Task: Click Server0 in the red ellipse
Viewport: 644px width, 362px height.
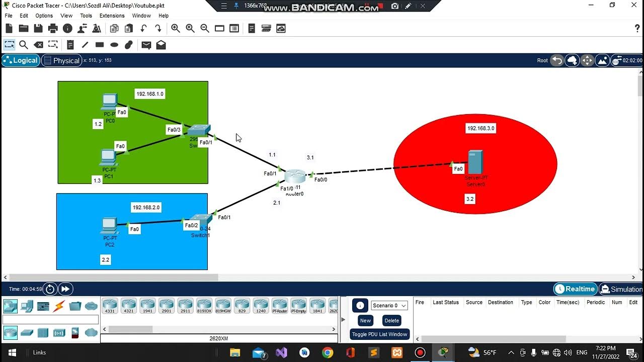Action: coord(475,162)
